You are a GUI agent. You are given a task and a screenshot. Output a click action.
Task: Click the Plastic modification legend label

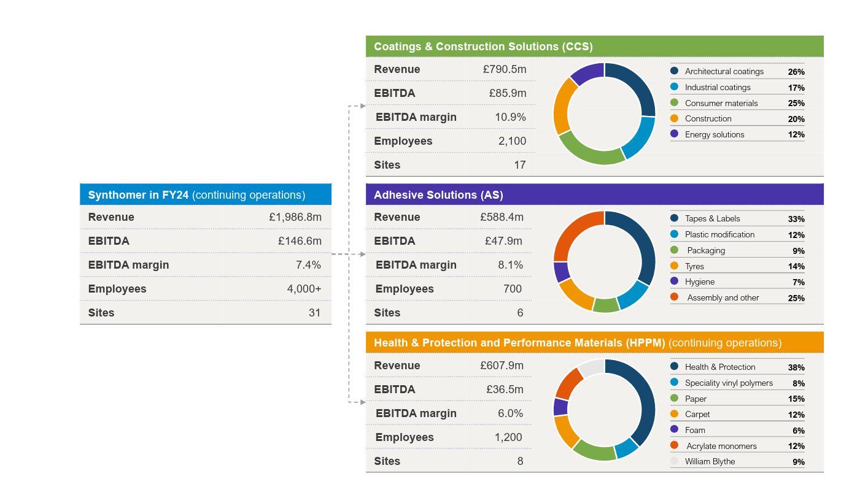coord(719,234)
